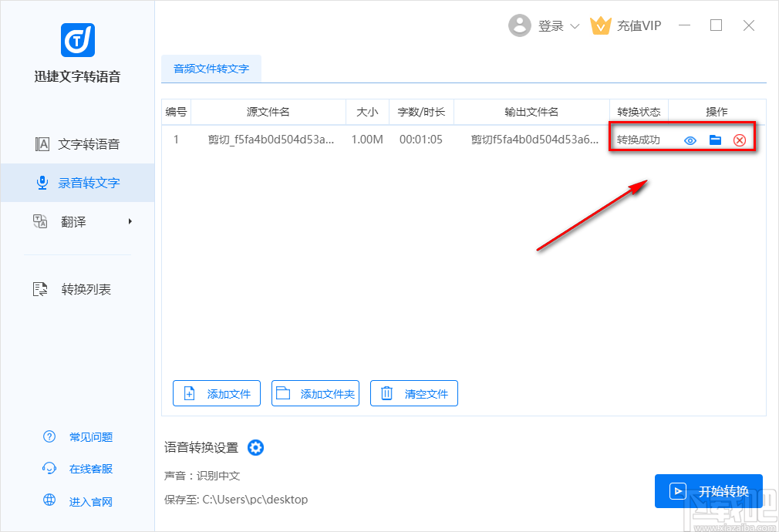The height and width of the screenshot is (532, 779).
Task: Select the 录音转文字 microphone icon
Action: point(42,182)
